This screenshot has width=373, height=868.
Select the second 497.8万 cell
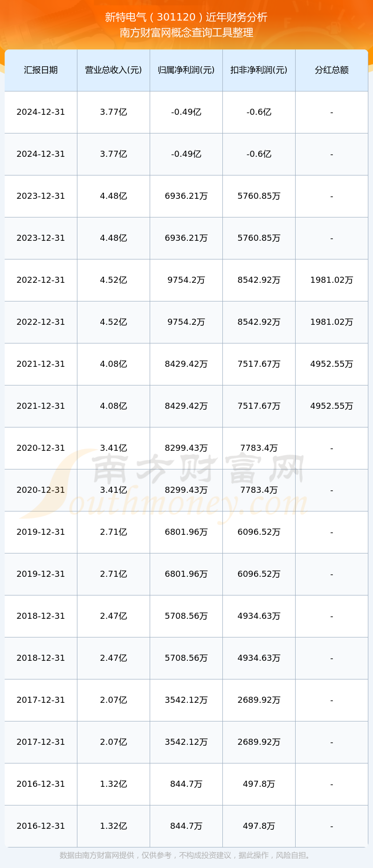tap(259, 826)
